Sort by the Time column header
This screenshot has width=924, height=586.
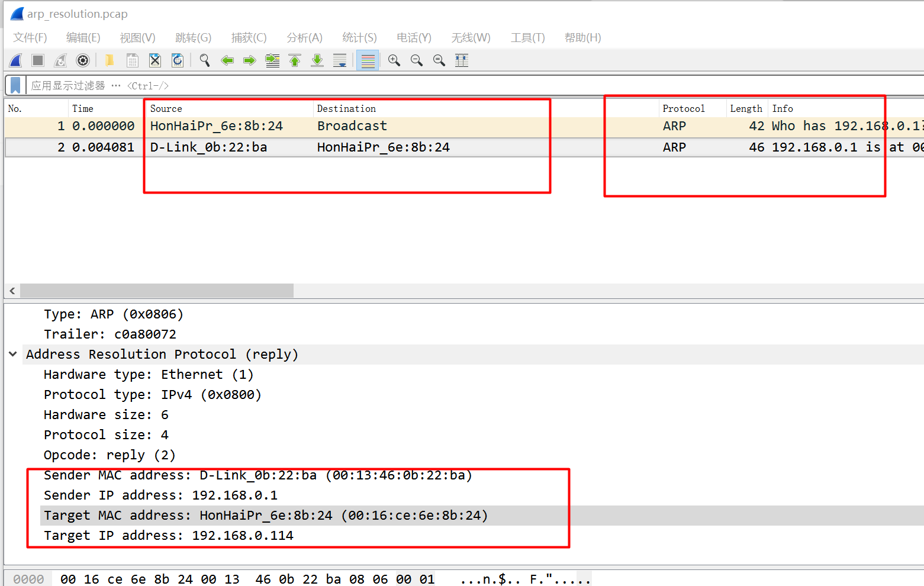(x=107, y=108)
